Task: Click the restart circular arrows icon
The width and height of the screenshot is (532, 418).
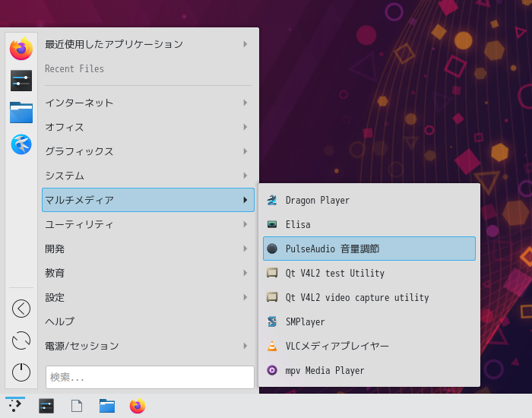Action: tap(21, 340)
